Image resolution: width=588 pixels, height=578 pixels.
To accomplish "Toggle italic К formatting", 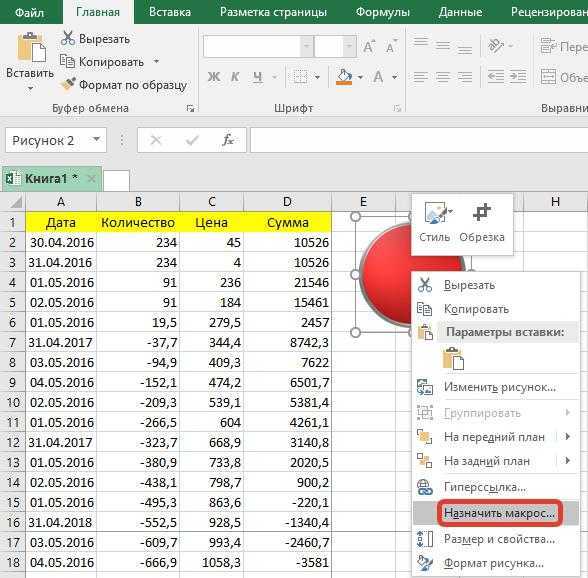I will click(235, 77).
